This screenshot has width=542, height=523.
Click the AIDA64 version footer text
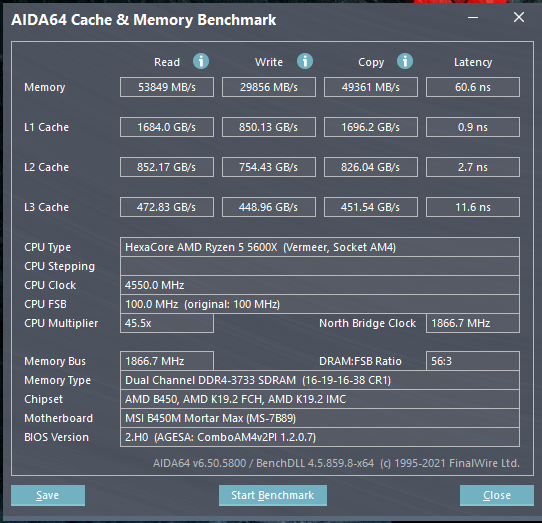point(336,463)
